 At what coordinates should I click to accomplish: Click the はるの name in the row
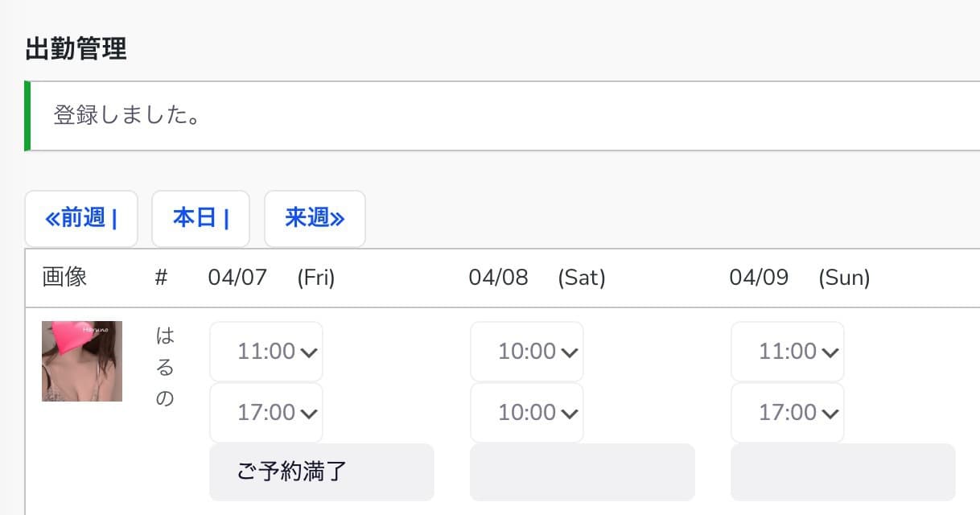click(165, 367)
